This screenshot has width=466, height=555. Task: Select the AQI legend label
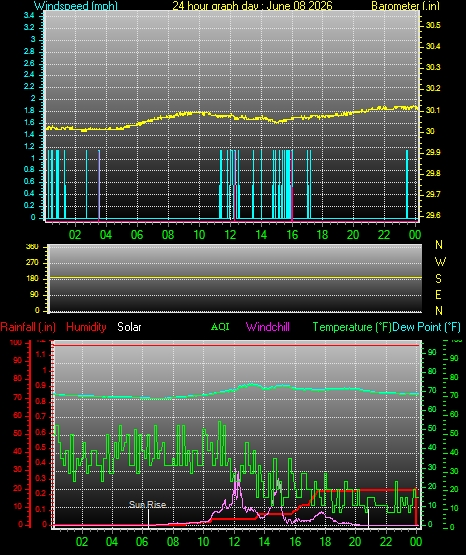click(220, 327)
